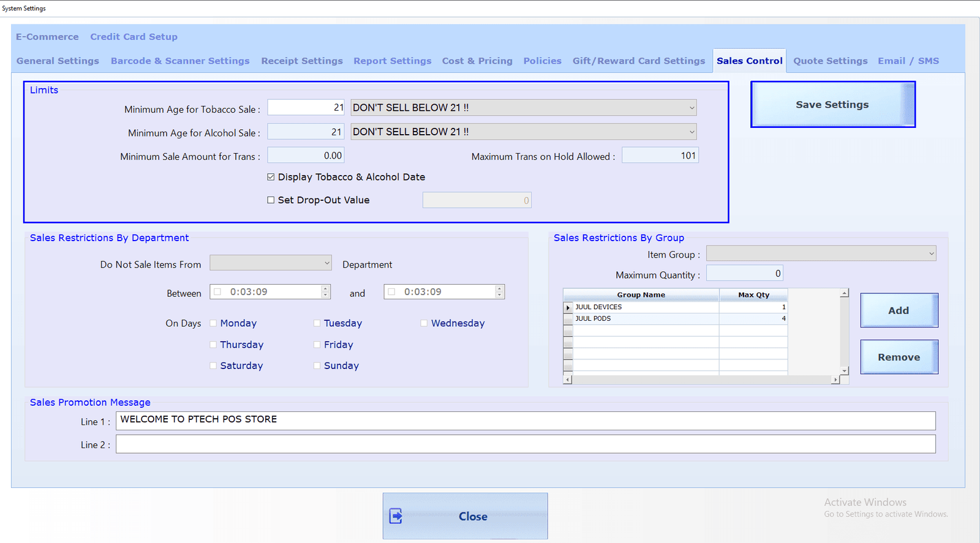Image resolution: width=980 pixels, height=543 pixels.
Task: Open Policies tab
Action: 542,61
